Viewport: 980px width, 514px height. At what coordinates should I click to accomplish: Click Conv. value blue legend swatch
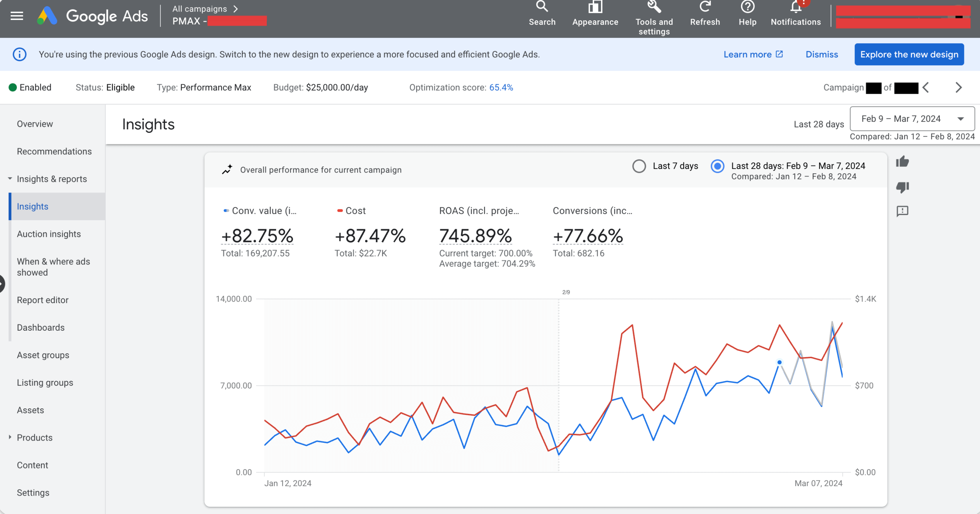coord(226,210)
